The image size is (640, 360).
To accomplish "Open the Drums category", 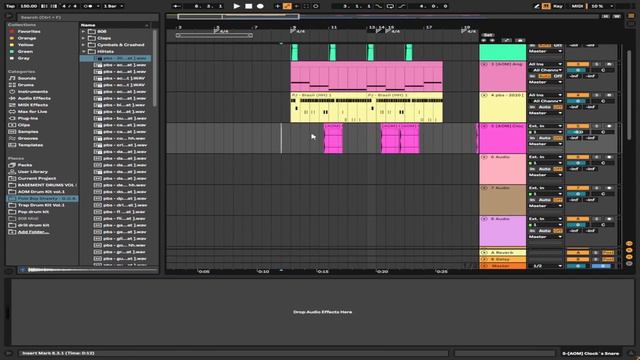I will [26, 85].
